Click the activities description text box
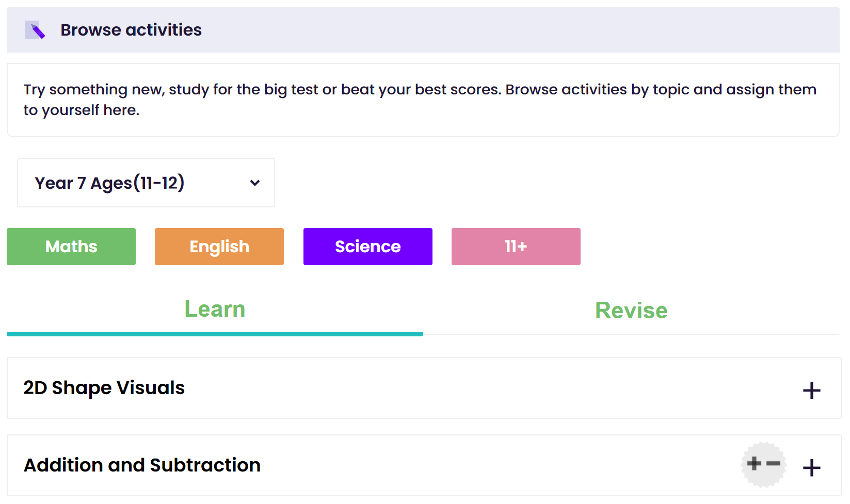Screen dimensions: 850x504 pos(423,100)
